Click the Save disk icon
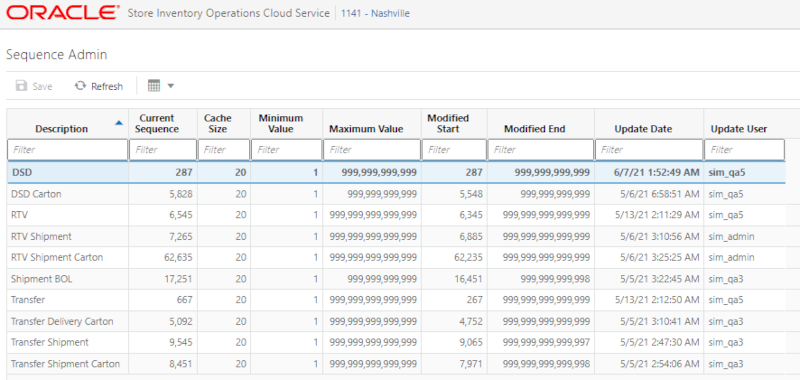The width and height of the screenshot is (800, 380). pyautogui.click(x=21, y=86)
